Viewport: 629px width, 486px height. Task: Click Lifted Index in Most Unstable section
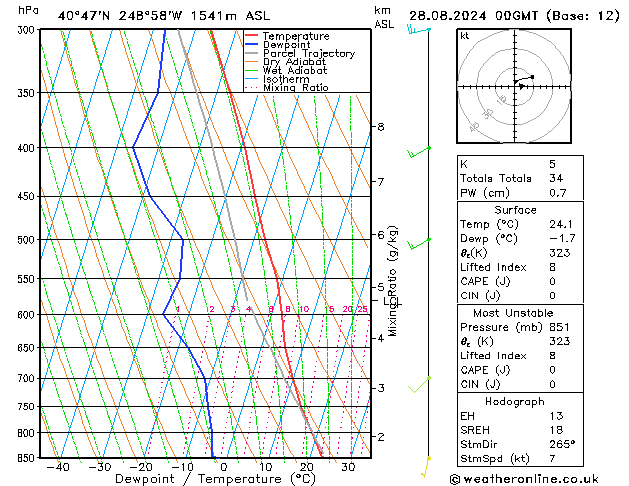click(493, 356)
